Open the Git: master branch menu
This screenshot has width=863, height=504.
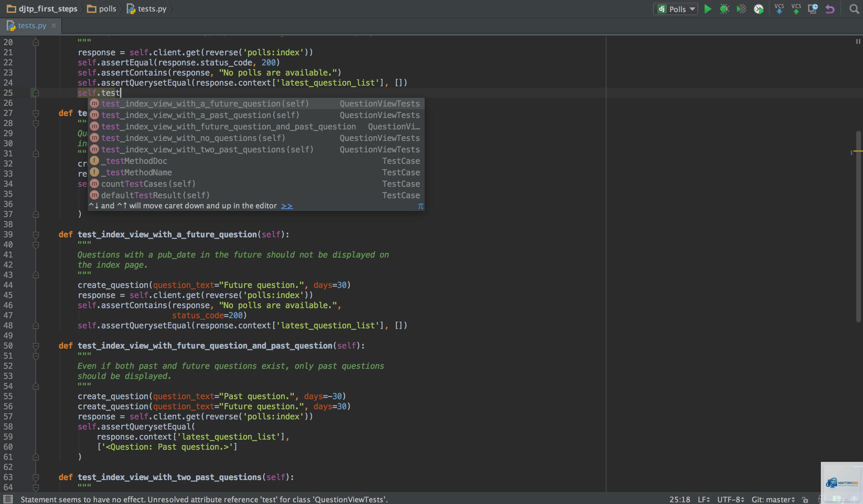pyautogui.click(x=773, y=500)
